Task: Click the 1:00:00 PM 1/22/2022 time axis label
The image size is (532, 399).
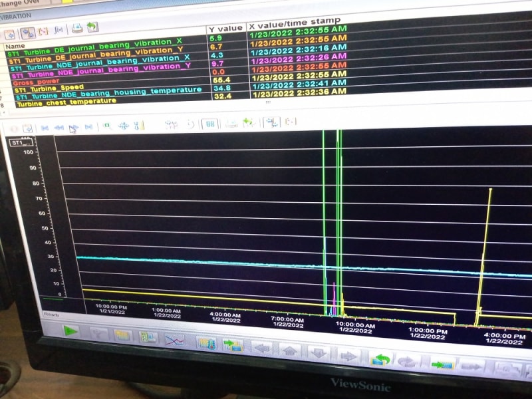Action: point(428,333)
